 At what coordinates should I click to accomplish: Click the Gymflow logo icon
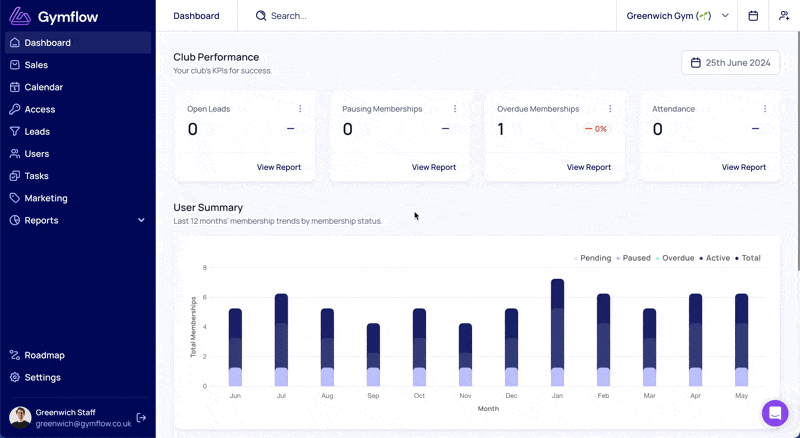tap(20, 16)
